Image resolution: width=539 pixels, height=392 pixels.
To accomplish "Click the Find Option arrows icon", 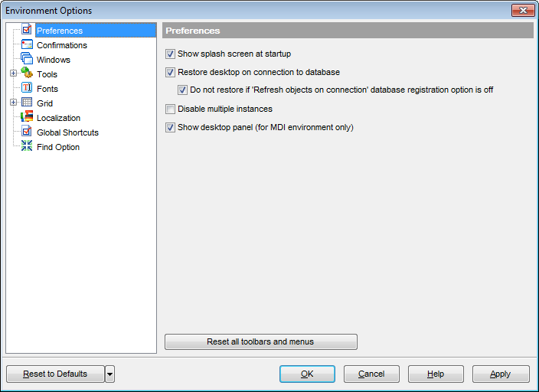I will 27,146.
